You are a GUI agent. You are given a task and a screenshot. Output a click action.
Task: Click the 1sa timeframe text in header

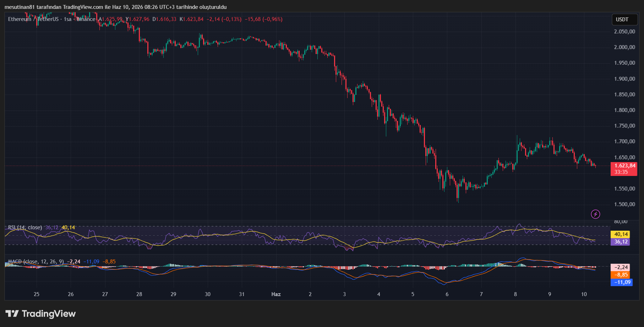[67, 19]
